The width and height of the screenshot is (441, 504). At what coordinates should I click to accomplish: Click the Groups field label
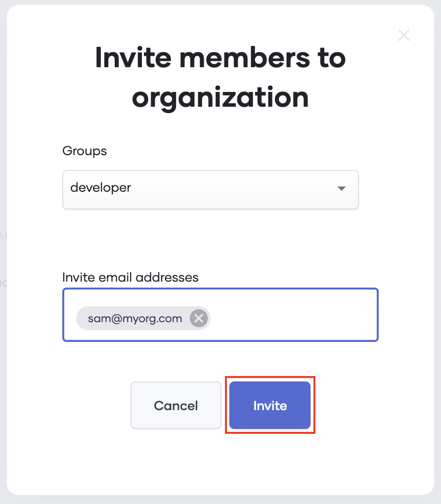pyautogui.click(x=85, y=151)
